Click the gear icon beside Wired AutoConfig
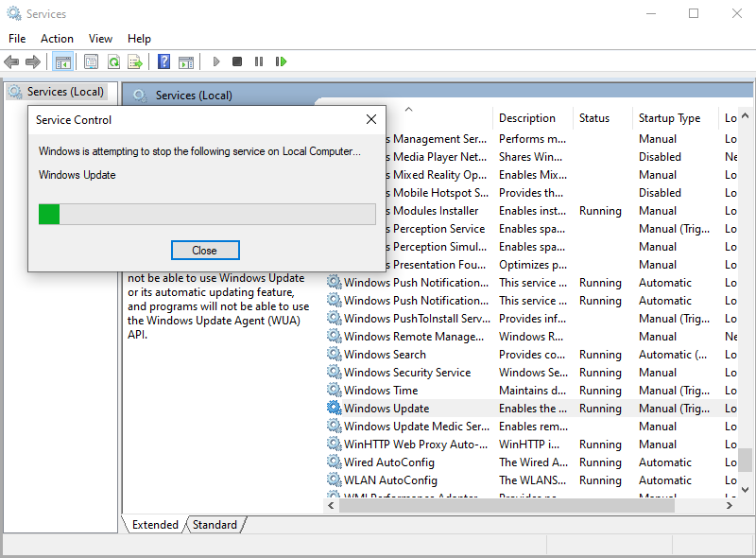 click(x=334, y=462)
